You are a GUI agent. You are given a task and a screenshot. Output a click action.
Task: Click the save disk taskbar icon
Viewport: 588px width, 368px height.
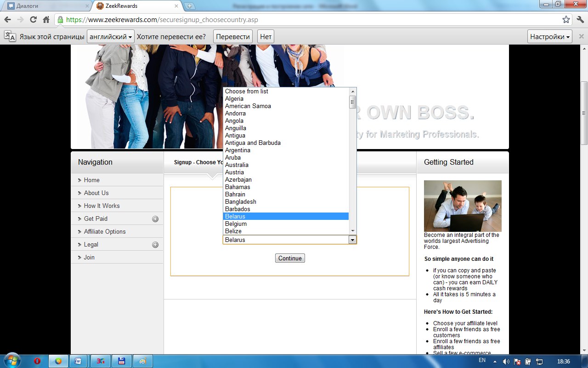[x=122, y=361]
